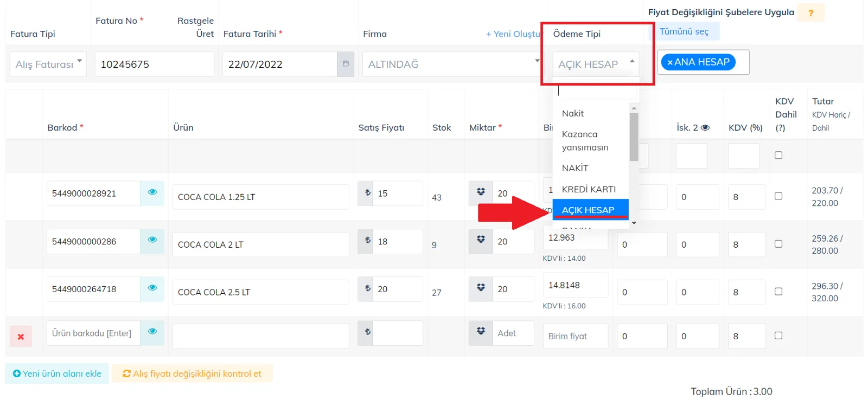Click the Tümünü seç button
868x400 pixels.
coord(684,31)
